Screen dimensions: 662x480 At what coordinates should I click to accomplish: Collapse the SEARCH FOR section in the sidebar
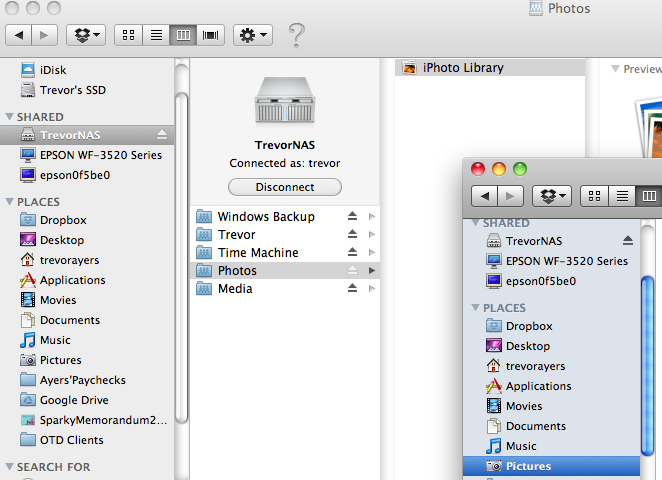pyautogui.click(x=9, y=467)
